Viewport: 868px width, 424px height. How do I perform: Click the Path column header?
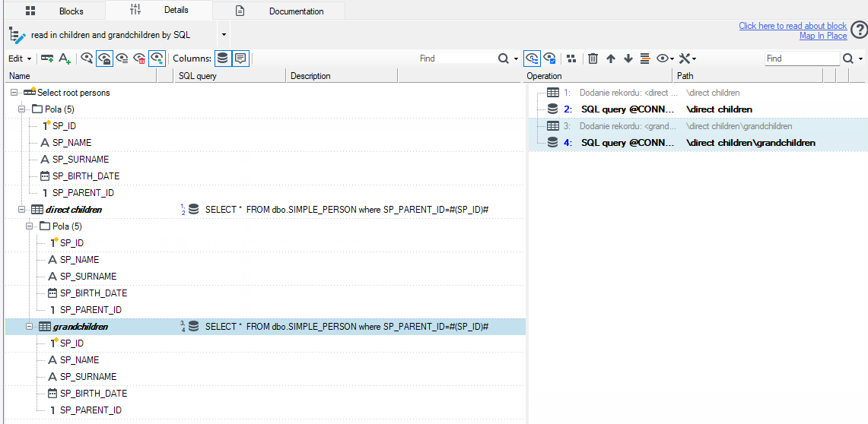[x=747, y=76]
